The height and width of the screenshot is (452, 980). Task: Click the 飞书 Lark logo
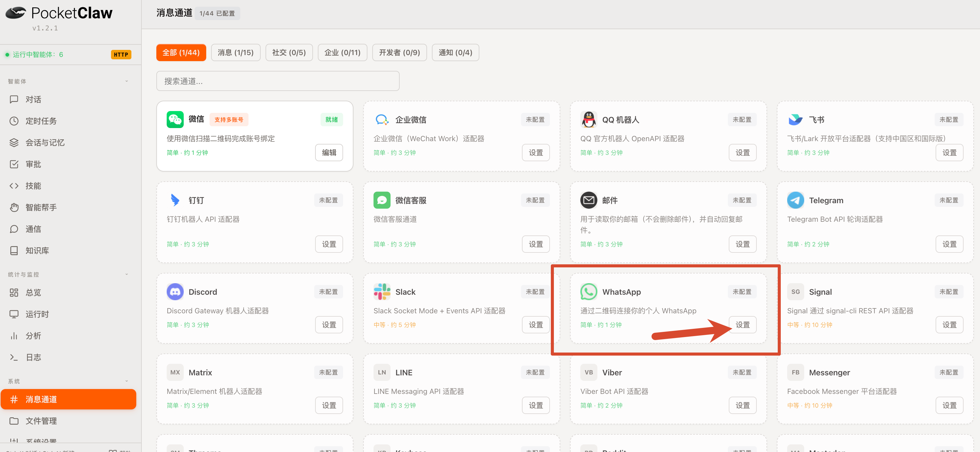pyautogui.click(x=795, y=120)
